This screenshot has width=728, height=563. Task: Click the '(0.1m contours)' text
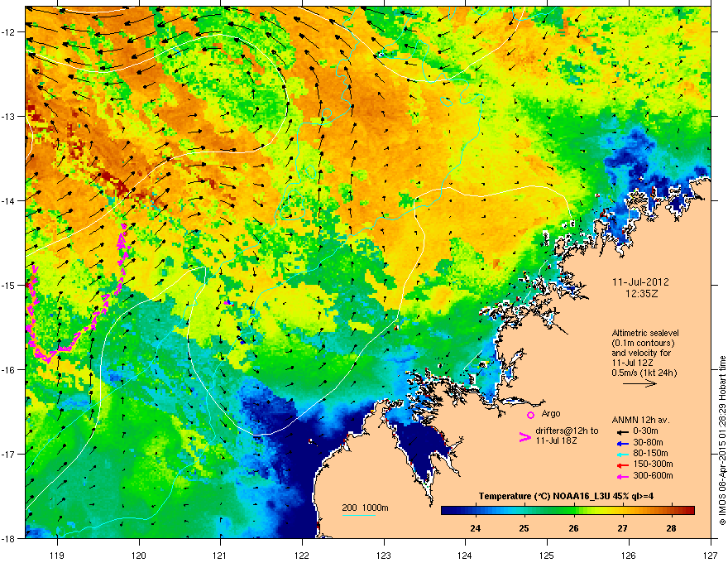643,343
